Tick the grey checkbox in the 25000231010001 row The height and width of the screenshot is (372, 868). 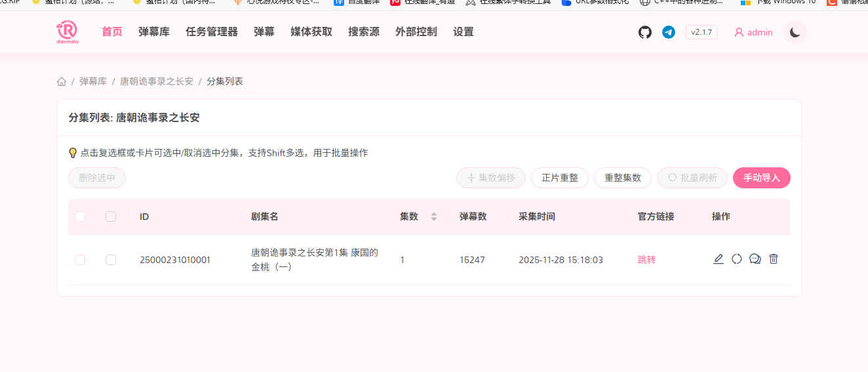(x=111, y=260)
